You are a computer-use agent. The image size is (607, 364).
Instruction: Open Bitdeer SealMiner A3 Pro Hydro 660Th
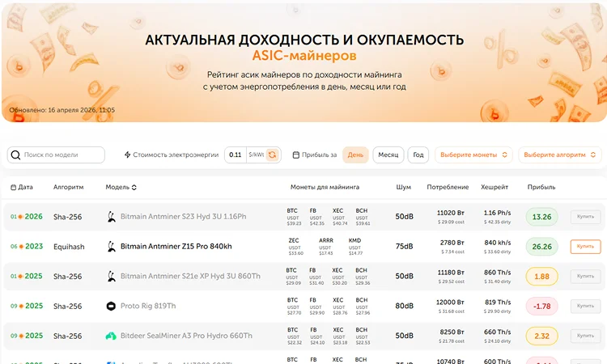186,336
